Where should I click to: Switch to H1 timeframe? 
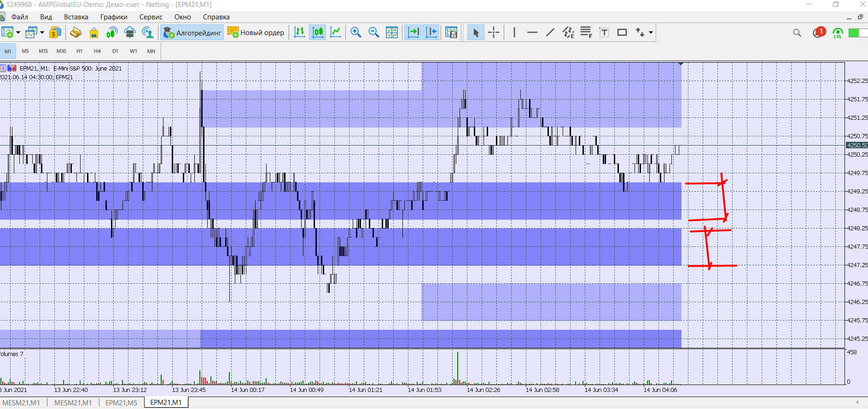coord(80,51)
